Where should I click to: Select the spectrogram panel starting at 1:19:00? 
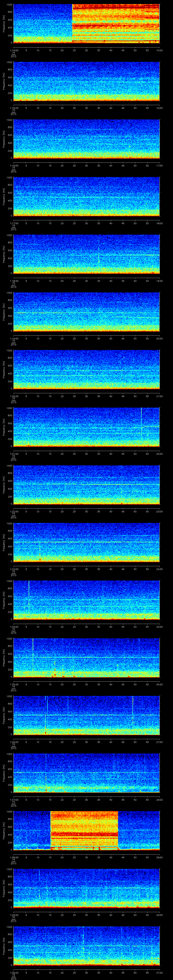(86, 312)
